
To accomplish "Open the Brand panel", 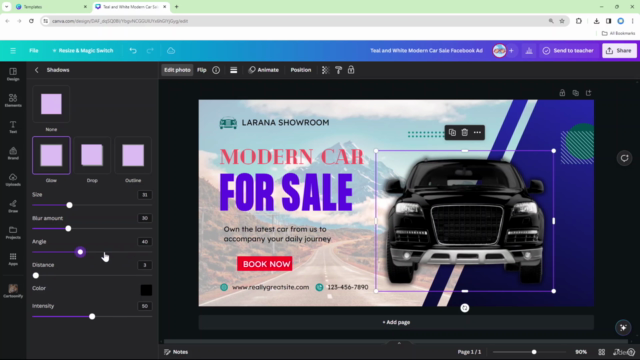I will [13, 153].
